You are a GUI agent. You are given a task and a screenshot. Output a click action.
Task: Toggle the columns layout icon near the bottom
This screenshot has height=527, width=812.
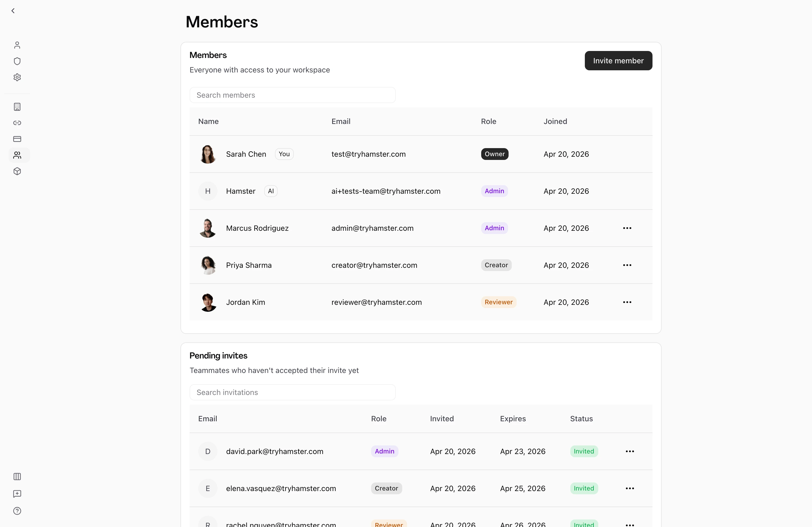[x=17, y=476]
